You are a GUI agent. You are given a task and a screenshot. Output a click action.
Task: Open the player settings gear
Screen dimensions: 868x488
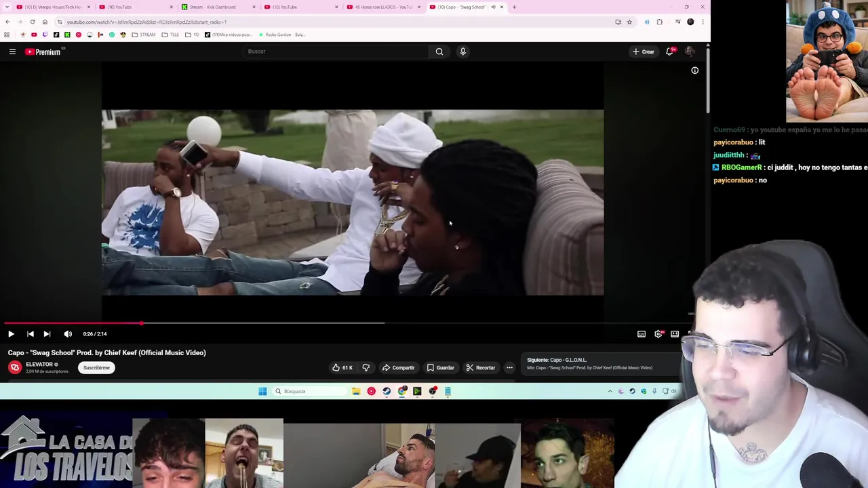pos(658,334)
